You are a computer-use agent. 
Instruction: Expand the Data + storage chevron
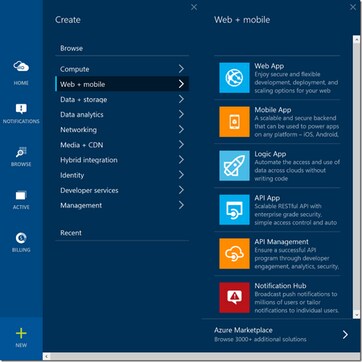pos(181,99)
